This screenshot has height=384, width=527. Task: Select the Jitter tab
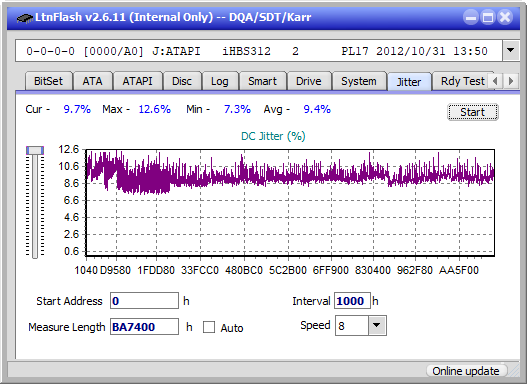(409, 82)
